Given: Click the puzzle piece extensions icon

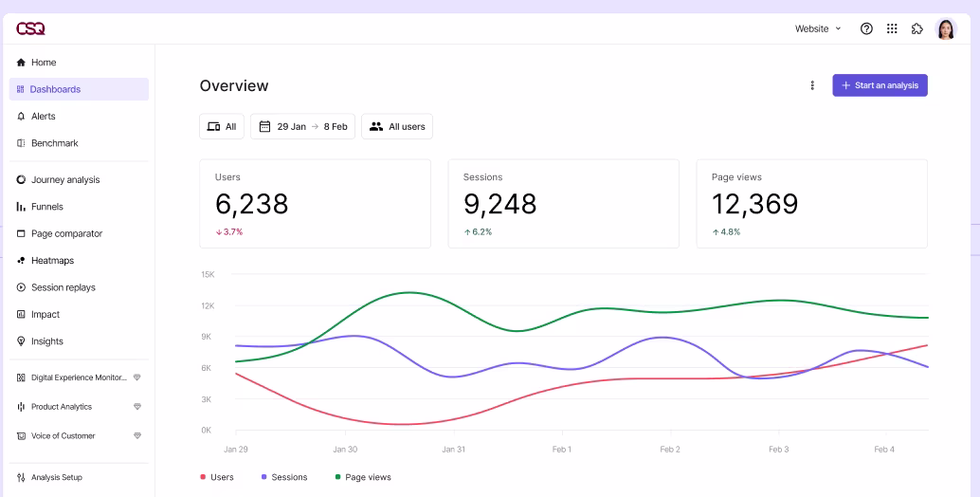Looking at the screenshot, I should click(x=916, y=28).
